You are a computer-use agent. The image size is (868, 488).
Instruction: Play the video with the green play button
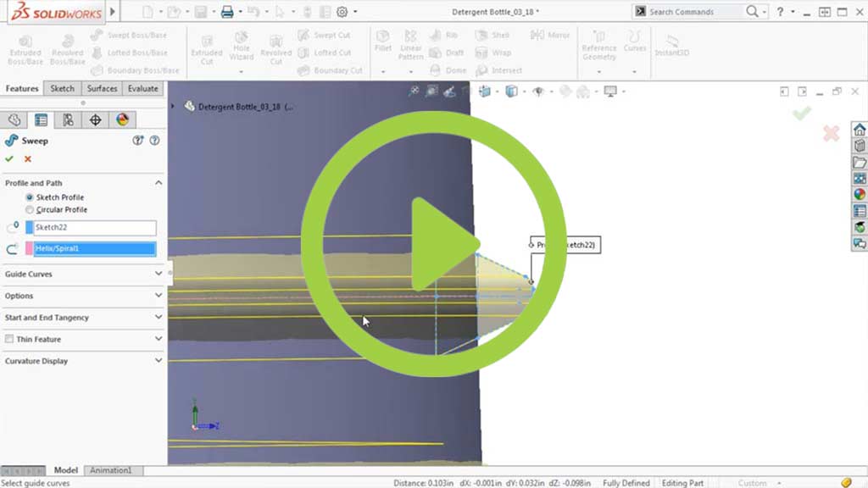[434, 244]
